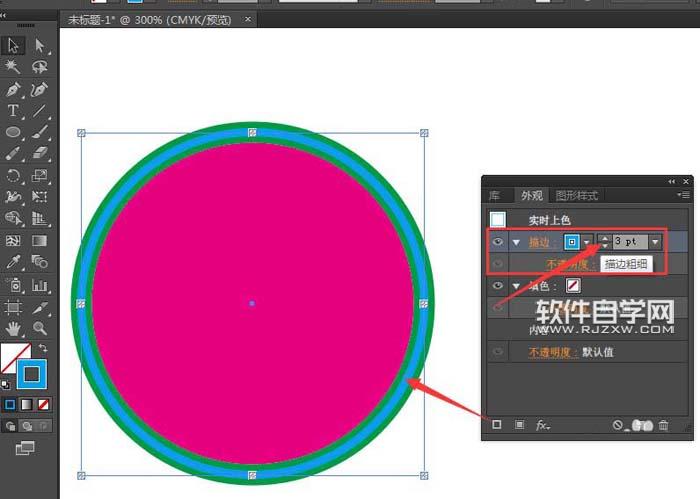
Task: Switch to the 外观 tab
Action: coord(531,195)
